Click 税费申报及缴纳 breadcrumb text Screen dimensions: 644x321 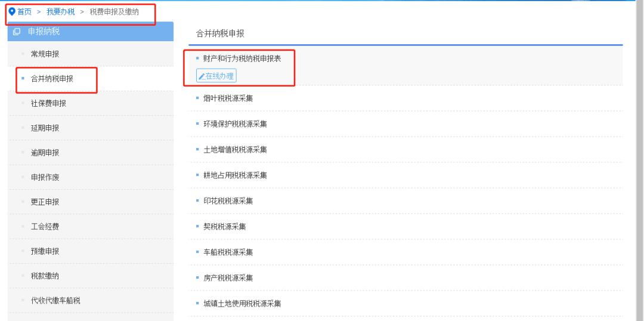click(114, 11)
